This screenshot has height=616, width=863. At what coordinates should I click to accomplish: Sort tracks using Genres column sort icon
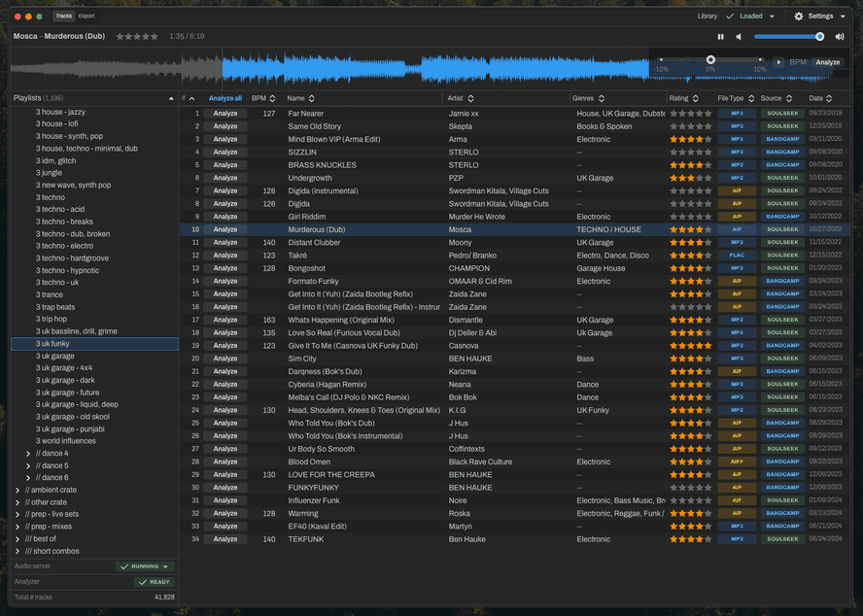[x=601, y=98]
